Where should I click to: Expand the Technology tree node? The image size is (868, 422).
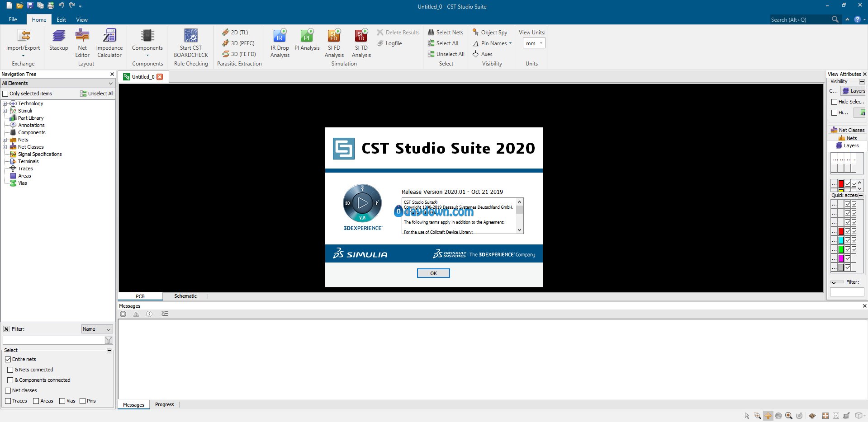(5, 103)
